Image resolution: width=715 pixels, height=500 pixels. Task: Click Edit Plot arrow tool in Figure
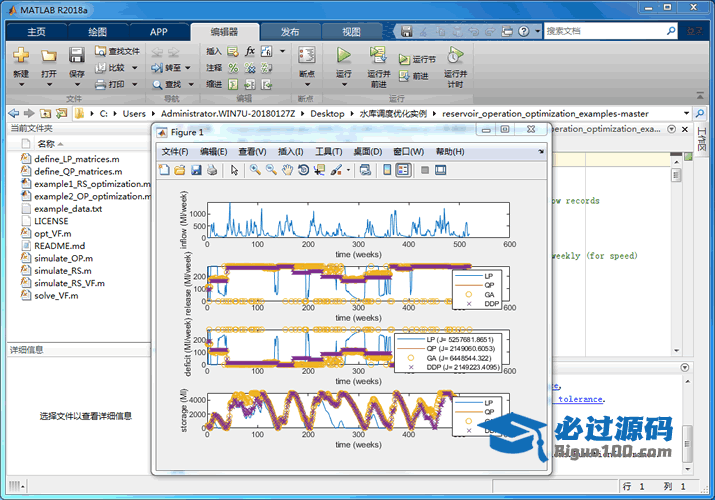coord(234,170)
